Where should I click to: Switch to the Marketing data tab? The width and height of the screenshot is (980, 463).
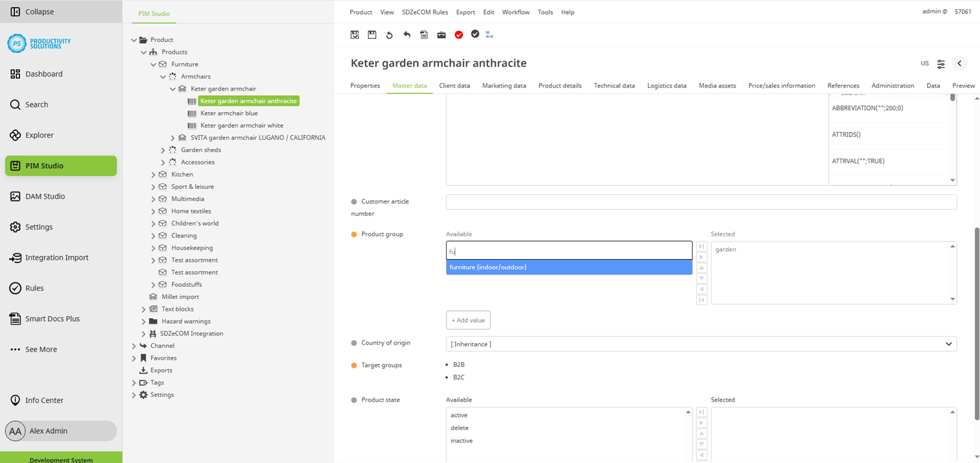506,85
